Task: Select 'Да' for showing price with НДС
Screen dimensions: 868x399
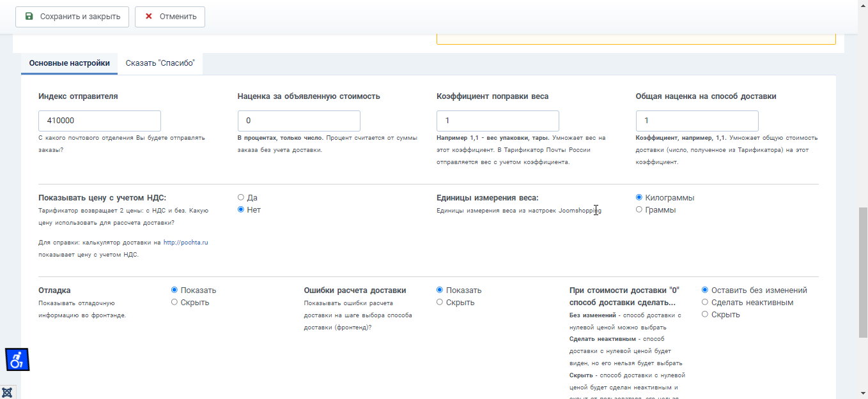Action: pyautogui.click(x=241, y=198)
